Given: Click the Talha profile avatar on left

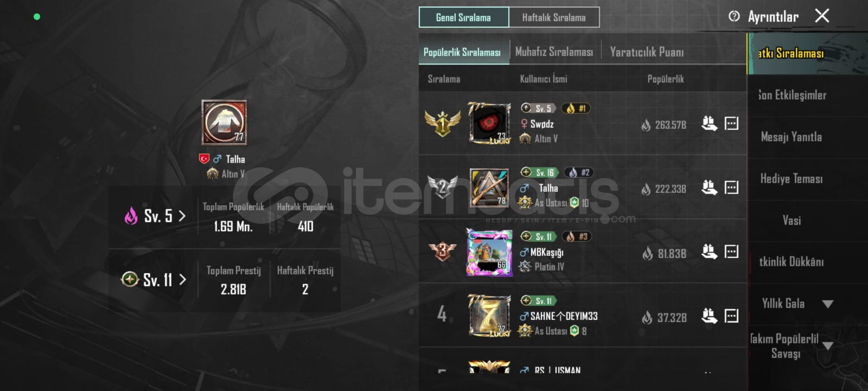Looking at the screenshot, I should click(224, 123).
